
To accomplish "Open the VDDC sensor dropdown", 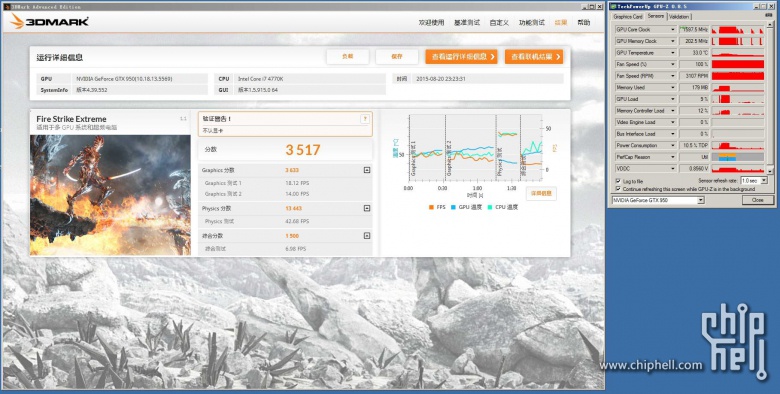I will (673, 169).
